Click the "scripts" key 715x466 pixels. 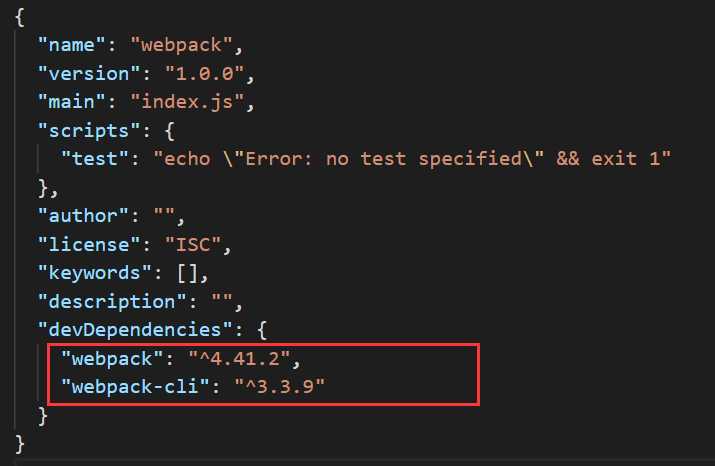[89, 131]
